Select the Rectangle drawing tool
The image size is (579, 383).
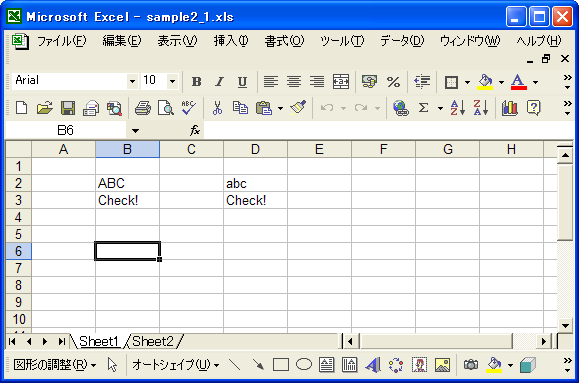click(281, 365)
